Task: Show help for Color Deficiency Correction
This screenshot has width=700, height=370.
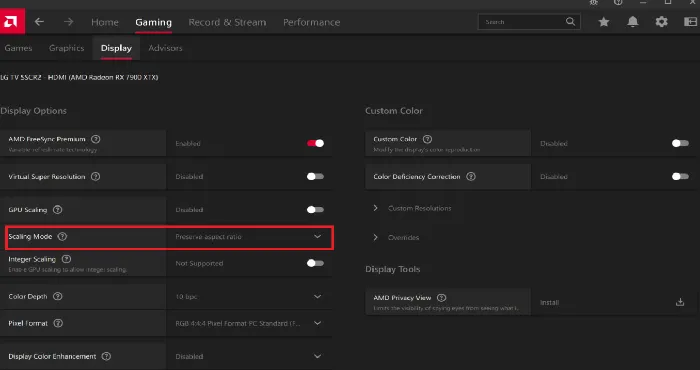Action: (471, 177)
